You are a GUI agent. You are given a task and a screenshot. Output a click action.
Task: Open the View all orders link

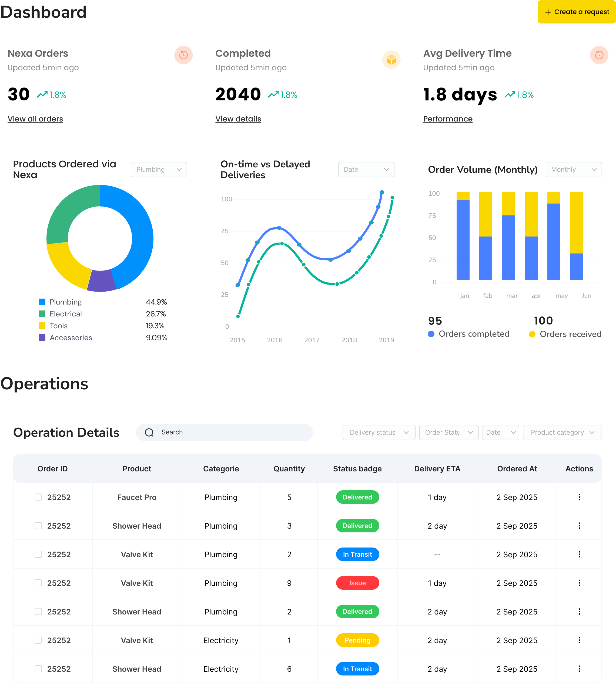(x=35, y=119)
